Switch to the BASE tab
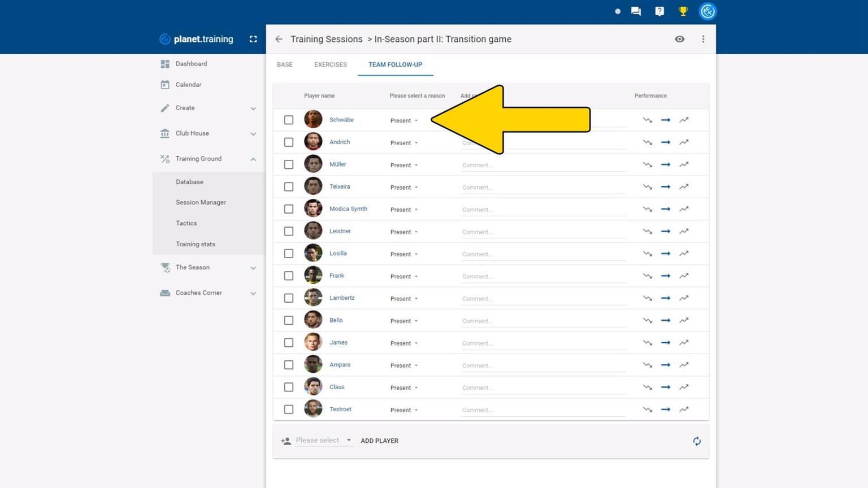Image resolution: width=868 pixels, height=488 pixels. point(285,64)
